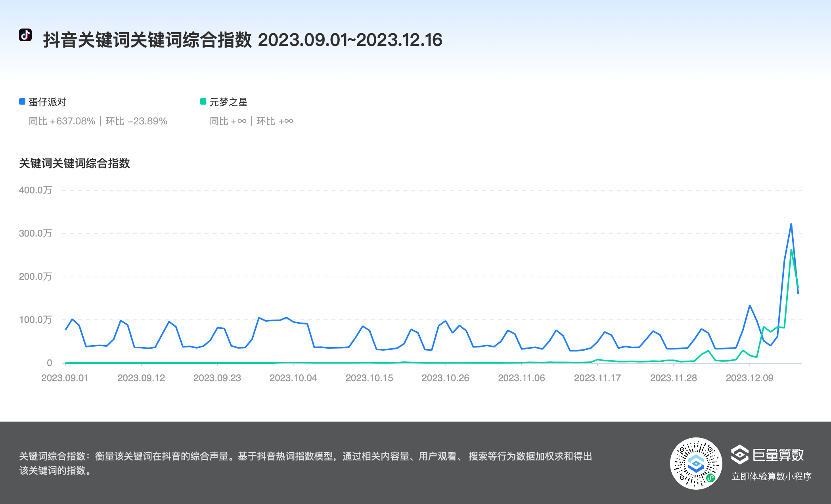The width and height of the screenshot is (831, 504).
Task: Click the 2023.12.09 x-axis date
Action: [750, 378]
